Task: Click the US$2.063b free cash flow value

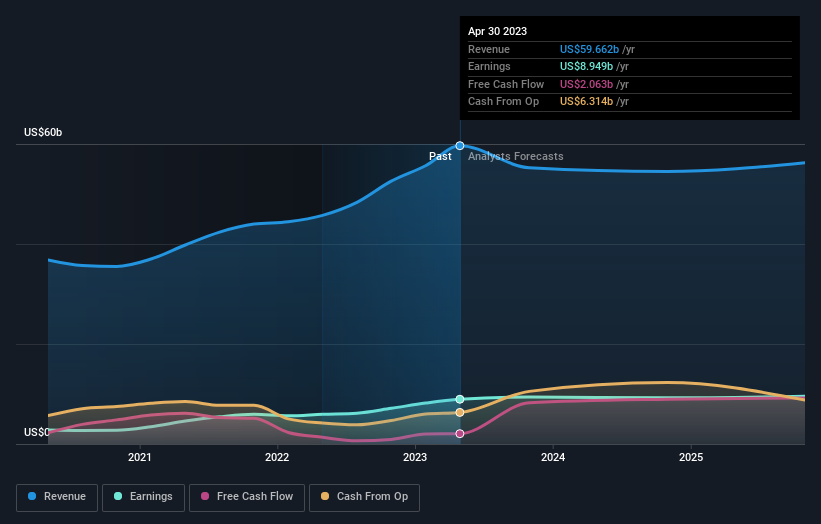Action: 586,84
